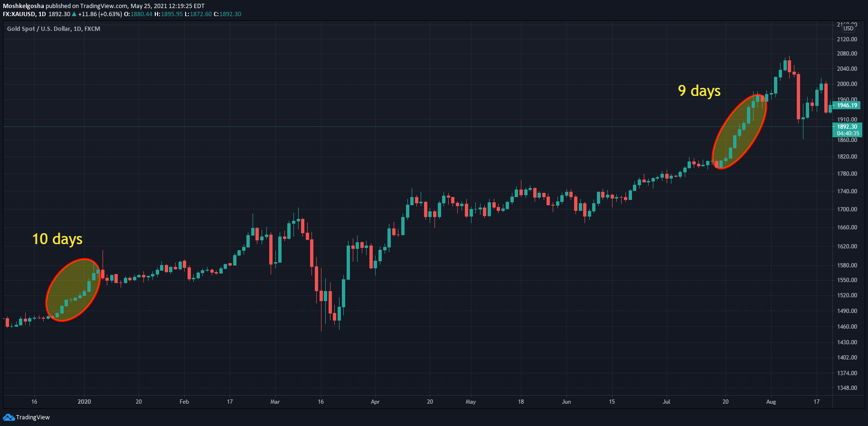Select the 10 days annotation text

[57, 239]
